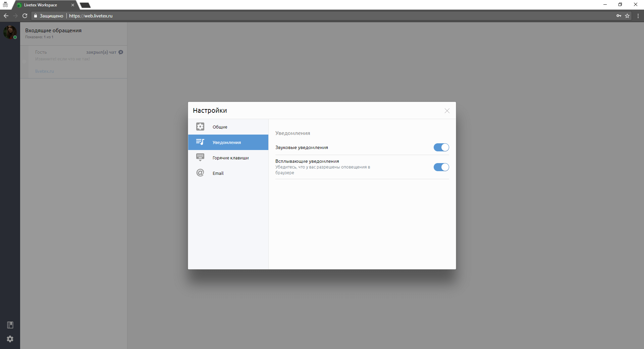Open the bookmark panel icon in left sidebar
The height and width of the screenshot is (349, 644).
(x=10, y=325)
